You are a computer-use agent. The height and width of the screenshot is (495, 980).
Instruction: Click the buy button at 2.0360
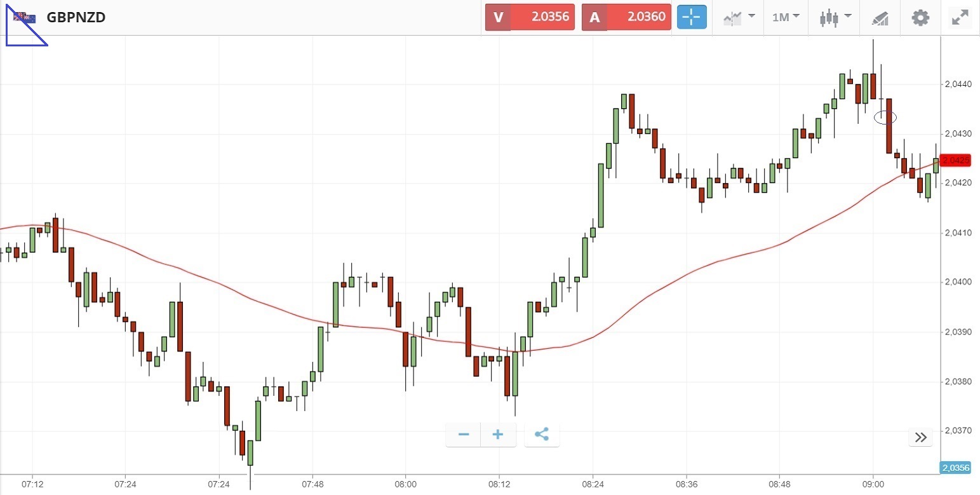coord(626,17)
